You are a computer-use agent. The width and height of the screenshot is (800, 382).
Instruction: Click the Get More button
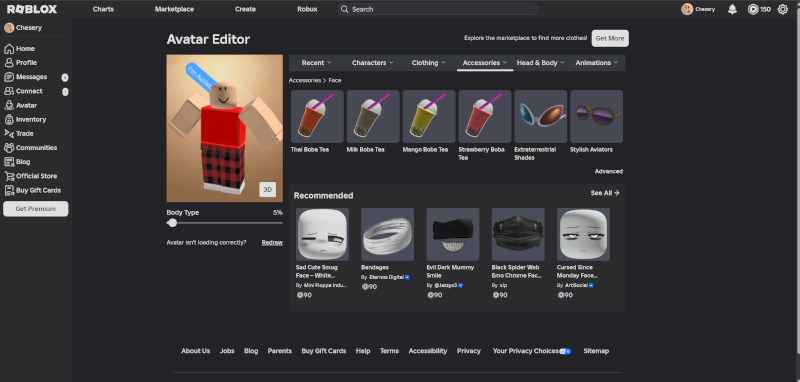(x=610, y=38)
